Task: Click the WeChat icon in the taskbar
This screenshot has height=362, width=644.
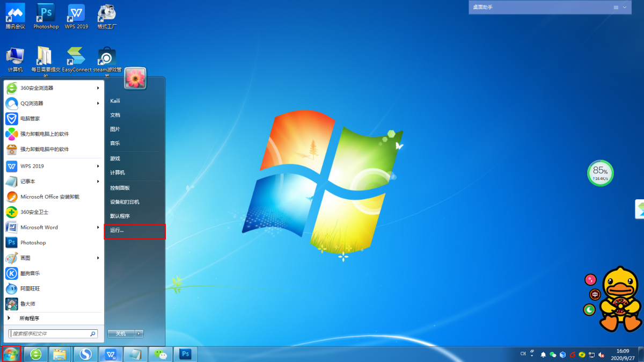Action: tap(160, 354)
